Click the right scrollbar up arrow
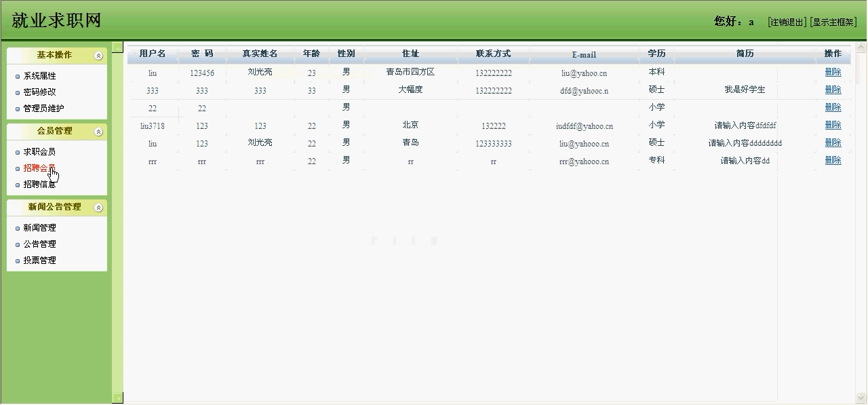The width and height of the screenshot is (868, 405). 862,47
